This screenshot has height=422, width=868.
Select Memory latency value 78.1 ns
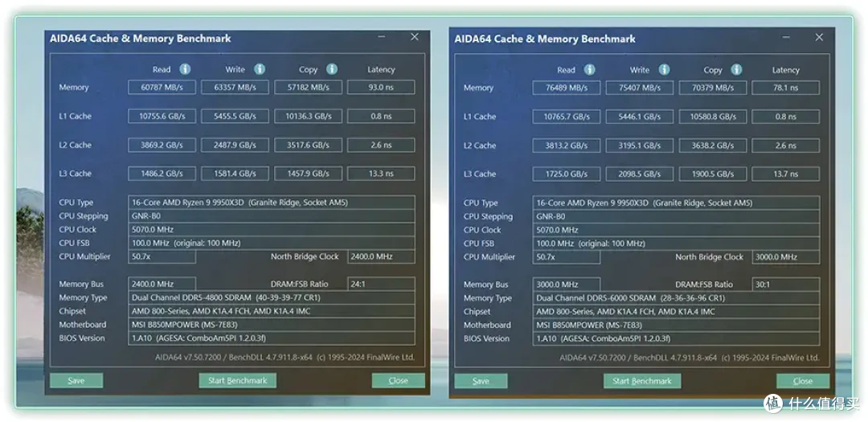tap(785, 88)
